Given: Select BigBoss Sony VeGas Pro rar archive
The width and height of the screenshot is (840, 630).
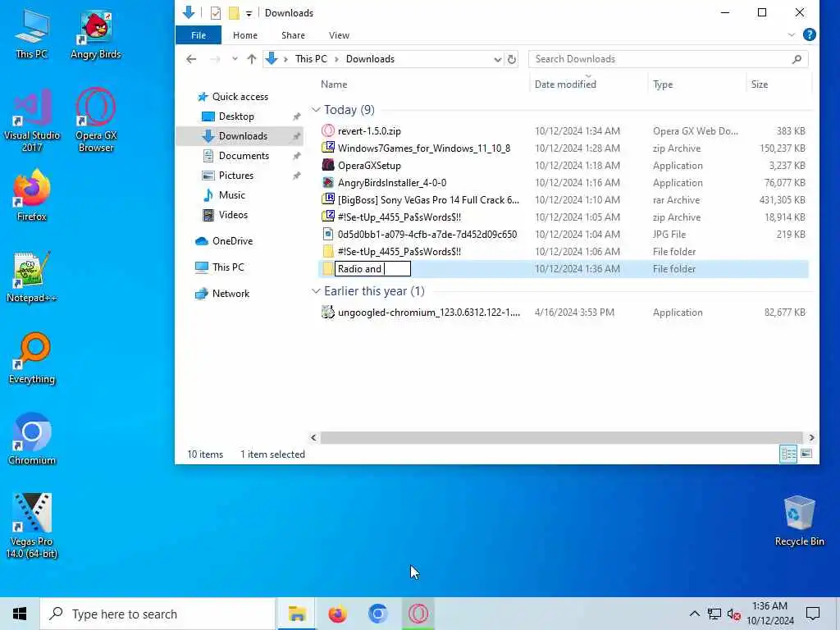Looking at the screenshot, I should point(428,200).
